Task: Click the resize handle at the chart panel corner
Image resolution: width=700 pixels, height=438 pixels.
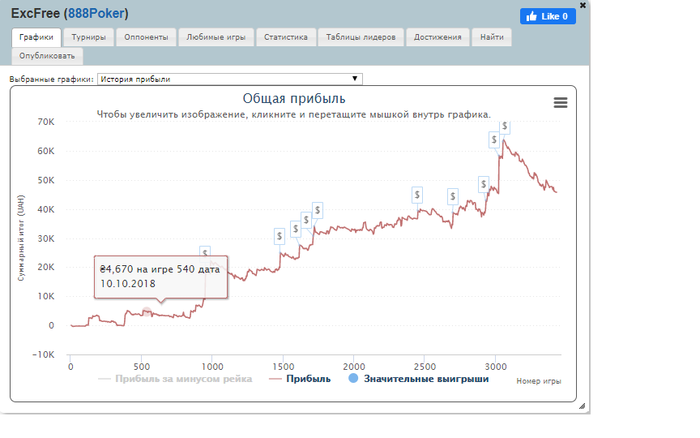Action: click(581, 406)
